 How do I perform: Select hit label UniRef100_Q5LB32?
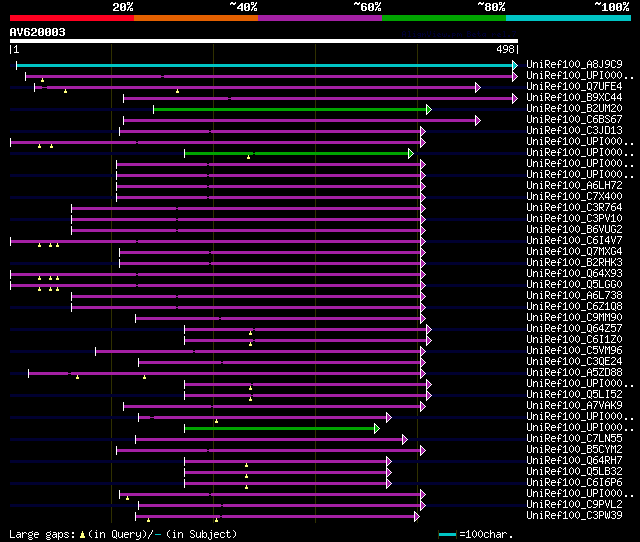[574, 472]
